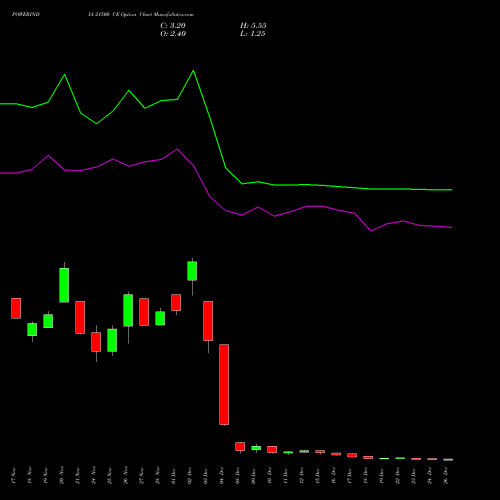Click the green line's highest peak
500x500 pixels.
(x=193, y=71)
